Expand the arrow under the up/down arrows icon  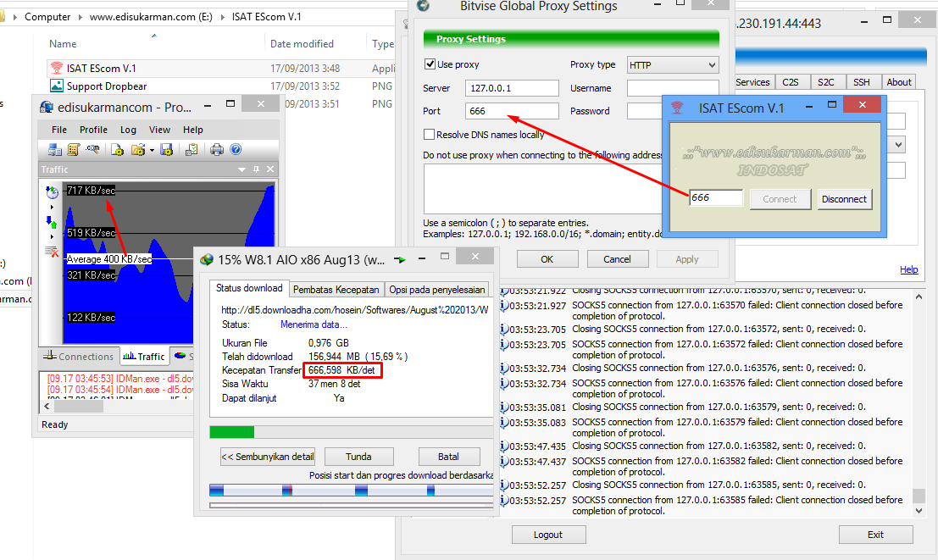pos(52,237)
